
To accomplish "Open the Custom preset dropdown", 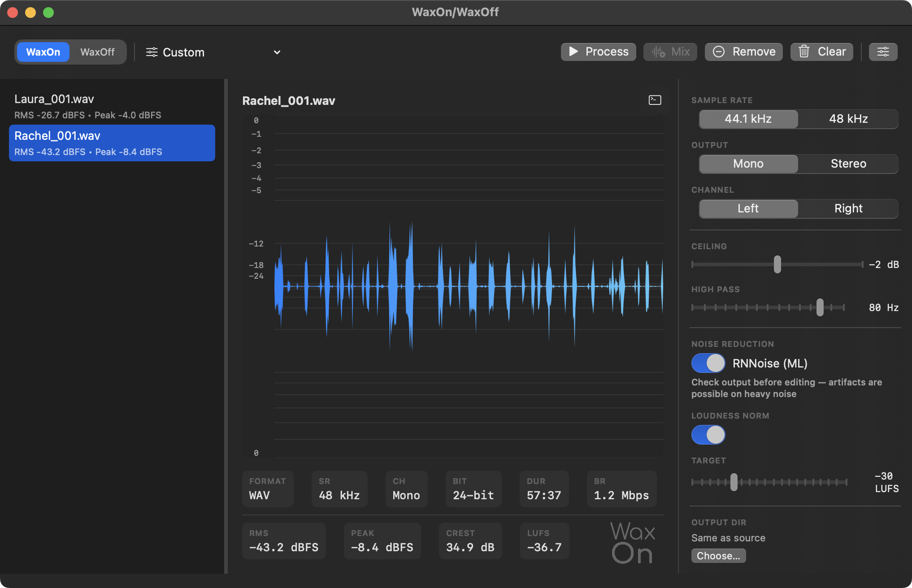I will click(x=277, y=52).
